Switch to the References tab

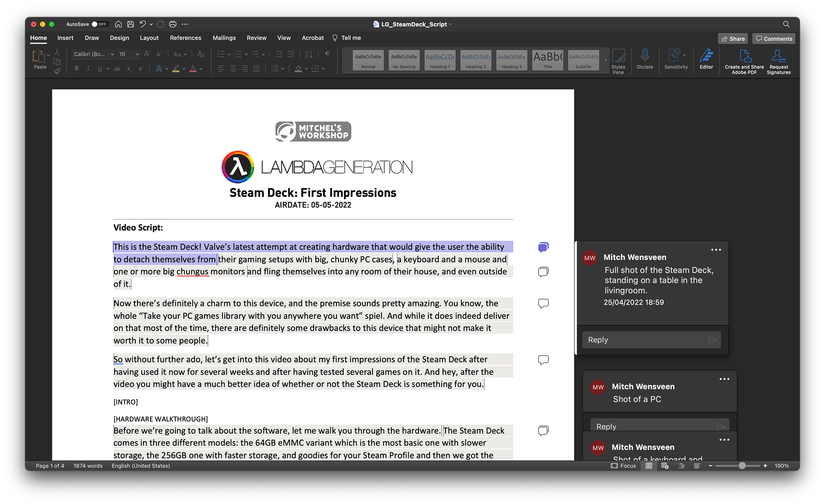click(186, 38)
